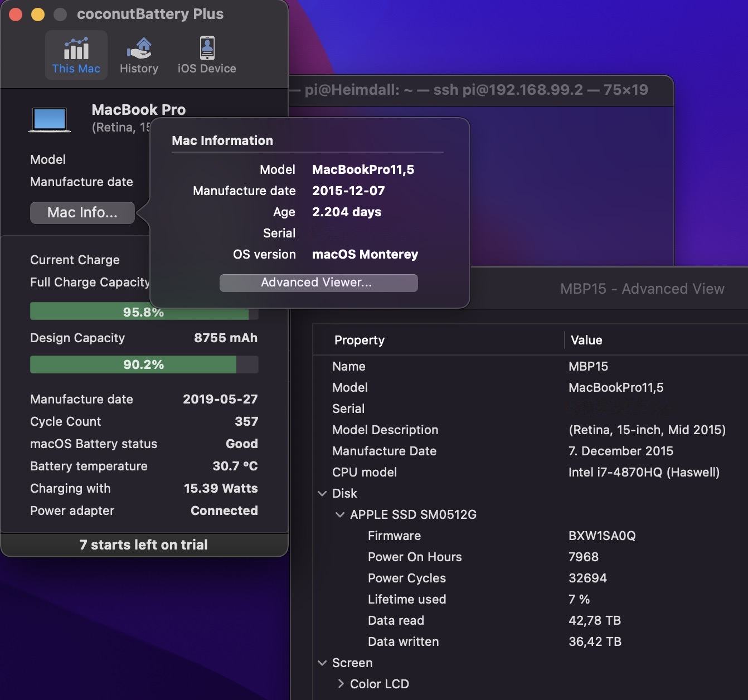This screenshot has height=700, width=748.
Task: Click the '2015-12-07' manufacture date in popover
Action: coord(348,191)
